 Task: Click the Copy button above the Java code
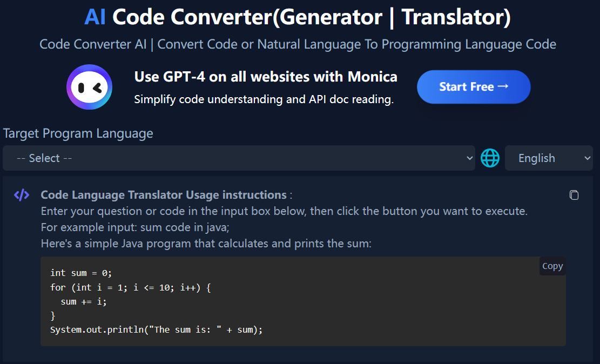(x=552, y=266)
